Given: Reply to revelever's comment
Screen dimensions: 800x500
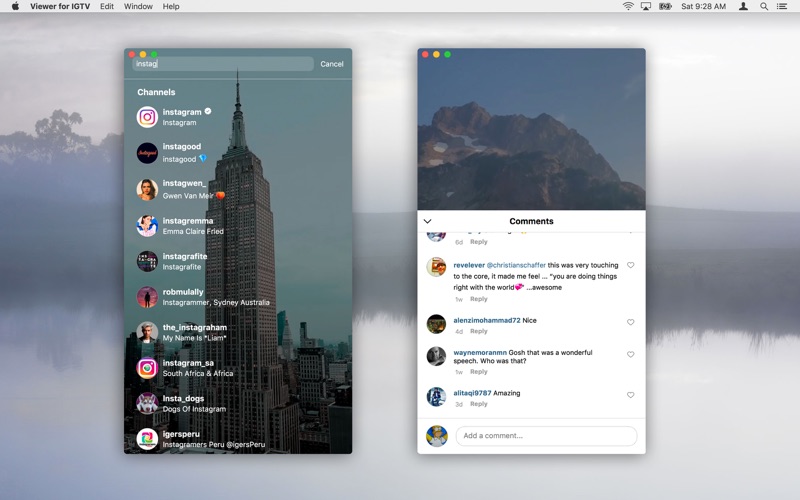Looking at the screenshot, I should 479,299.
